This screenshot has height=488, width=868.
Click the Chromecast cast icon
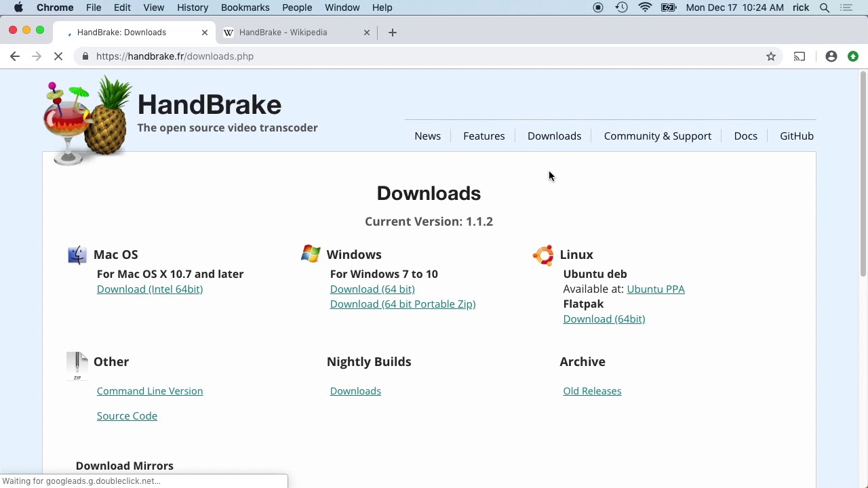click(800, 56)
